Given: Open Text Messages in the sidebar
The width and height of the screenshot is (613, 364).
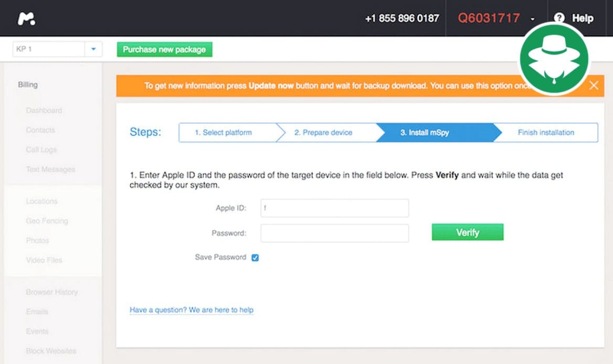Looking at the screenshot, I should [50, 169].
